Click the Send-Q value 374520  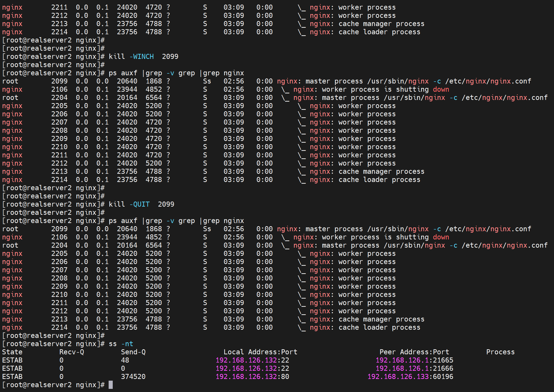pyautogui.click(x=133, y=377)
